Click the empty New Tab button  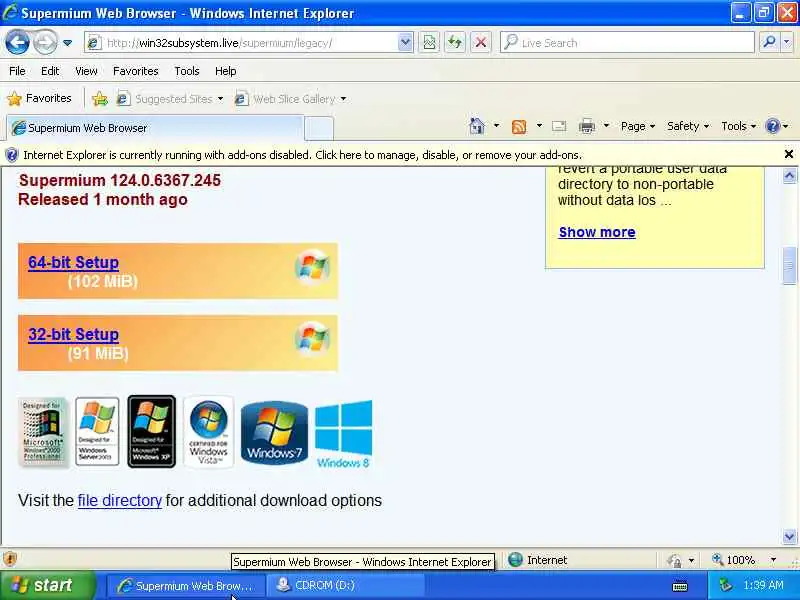coord(319,128)
